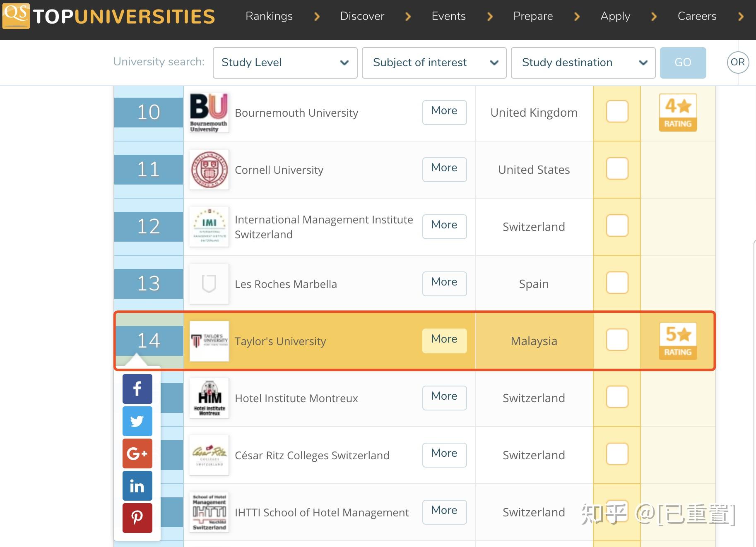756x547 pixels.
Task: Share on Twitter icon
Action: [137, 421]
